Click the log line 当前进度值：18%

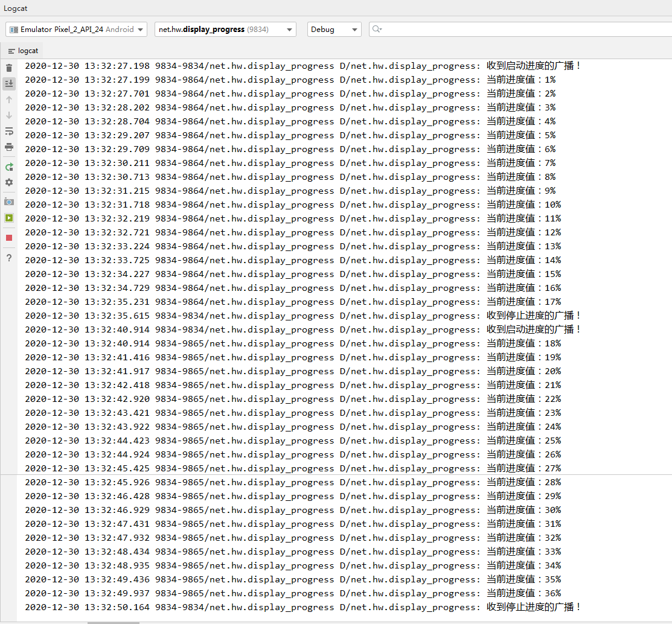point(293,343)
